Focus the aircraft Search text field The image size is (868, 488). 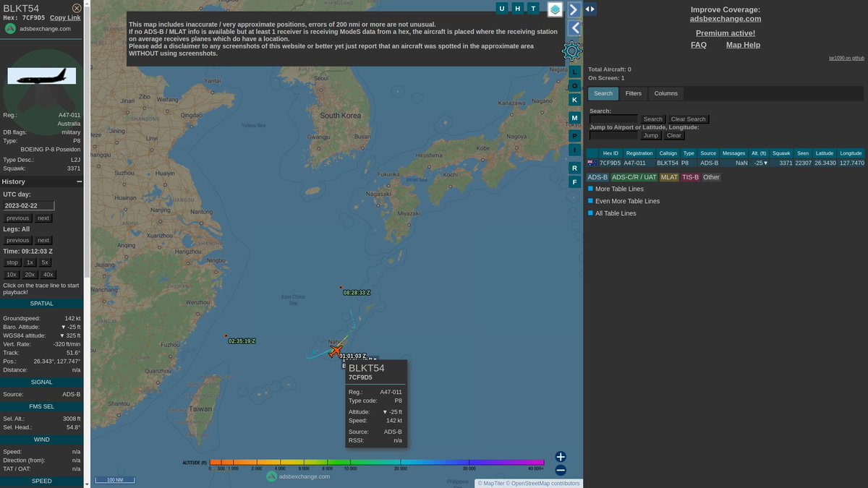click(x=613, y=119)
